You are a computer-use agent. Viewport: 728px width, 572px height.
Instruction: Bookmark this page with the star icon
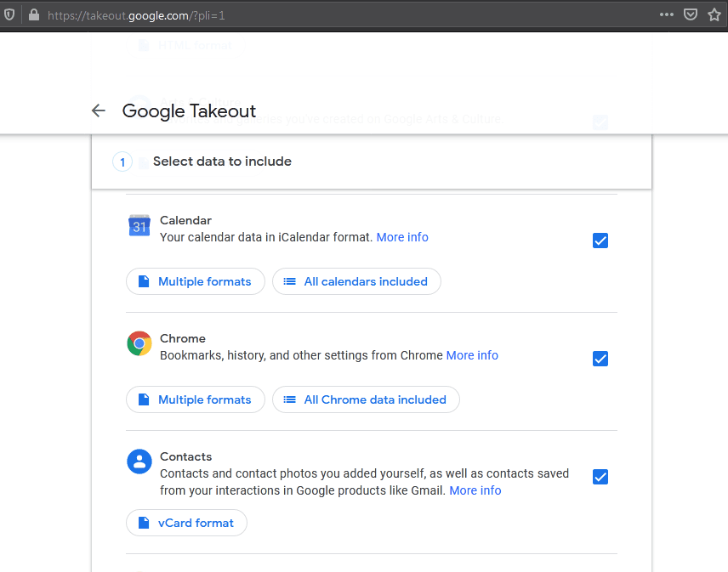(714, 15)
